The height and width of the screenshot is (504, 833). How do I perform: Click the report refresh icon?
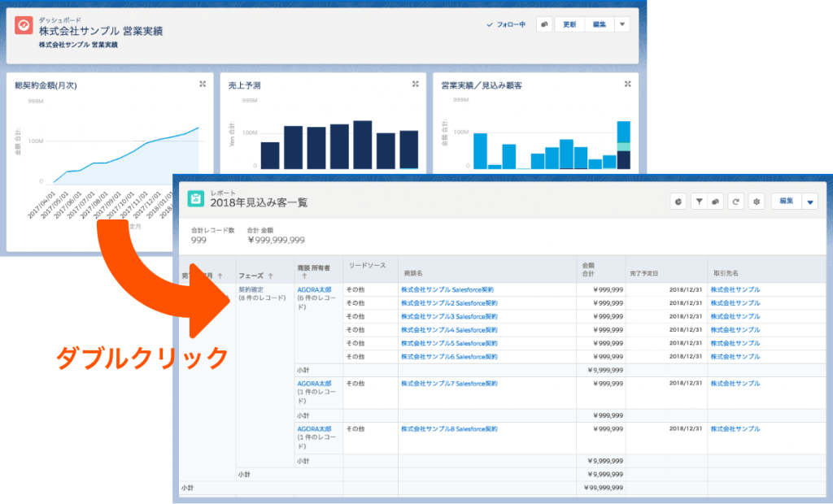point(735,202)
